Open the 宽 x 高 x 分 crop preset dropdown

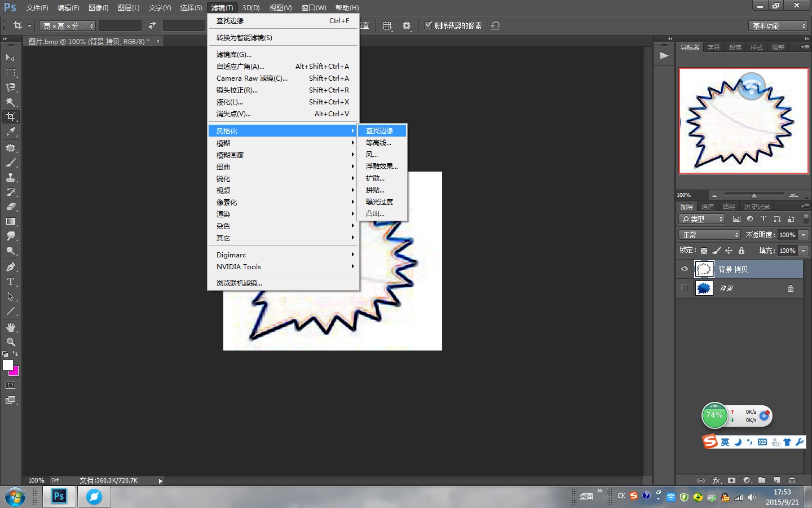[68, 25]
